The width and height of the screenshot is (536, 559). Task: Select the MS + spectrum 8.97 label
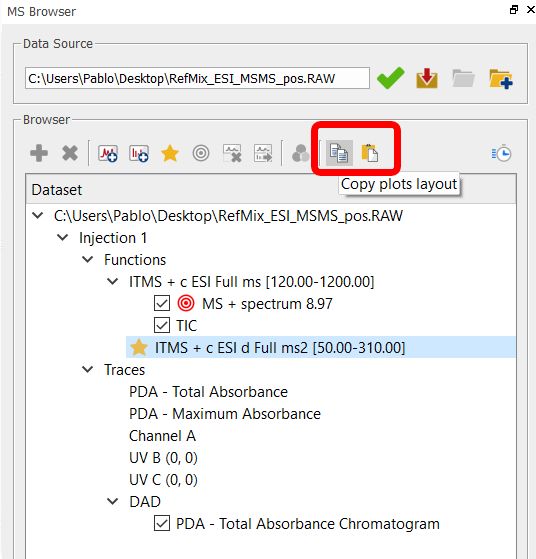coord(267,304)
